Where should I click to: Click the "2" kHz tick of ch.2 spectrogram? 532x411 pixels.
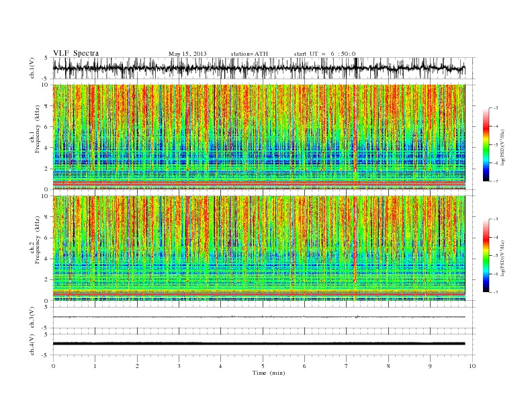(47, 280)
